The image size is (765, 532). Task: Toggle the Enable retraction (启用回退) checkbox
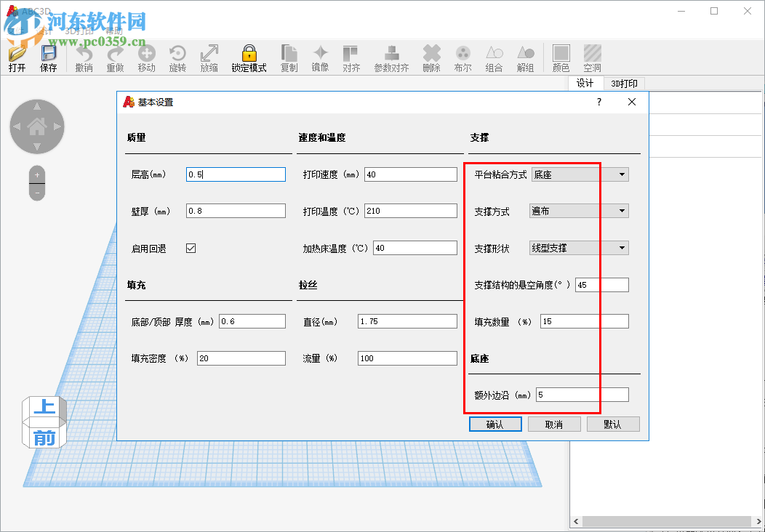pos(191,249)
